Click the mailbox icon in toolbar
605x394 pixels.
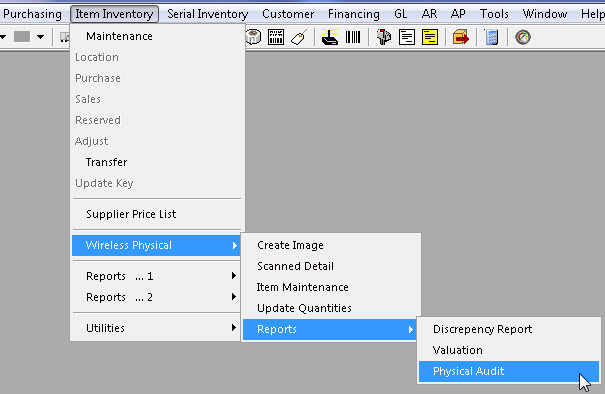[384, 37]
